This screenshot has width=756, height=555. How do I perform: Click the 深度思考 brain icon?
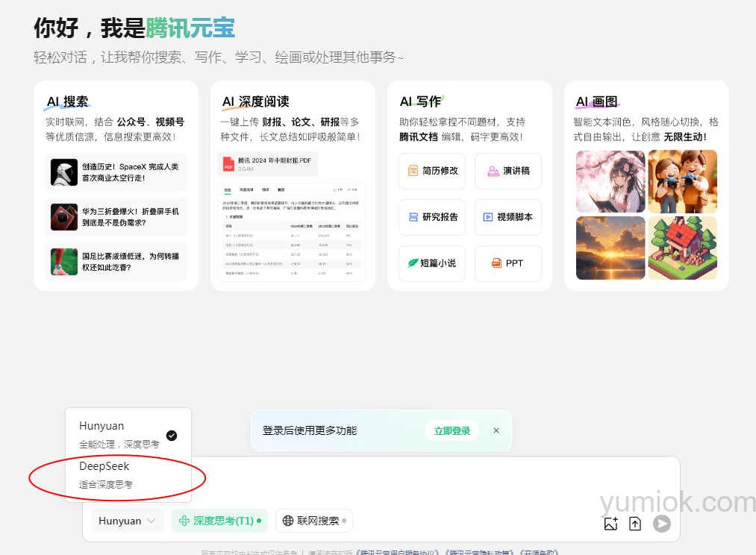[x=184, y=521]
